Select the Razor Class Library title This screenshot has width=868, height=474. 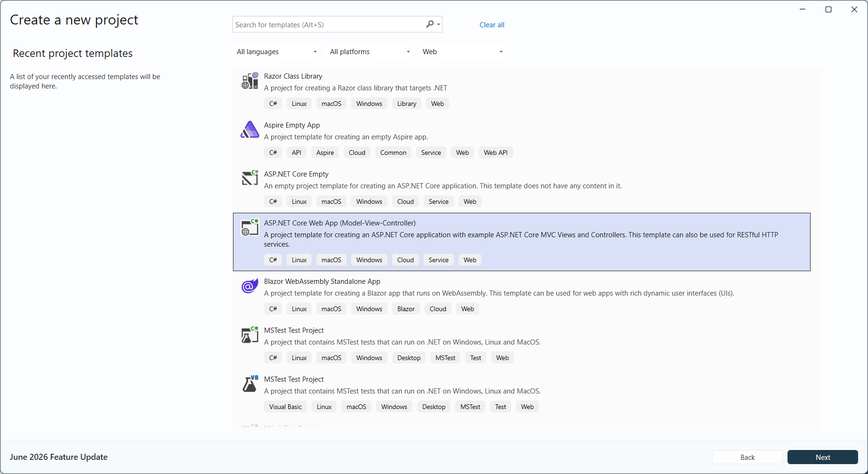click(293, 76)
